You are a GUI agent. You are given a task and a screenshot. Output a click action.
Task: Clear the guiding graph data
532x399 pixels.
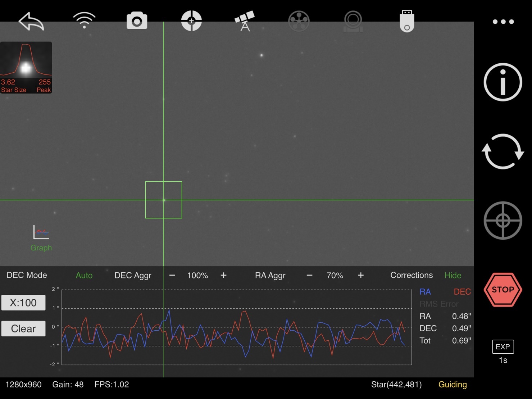pos(23,328)
